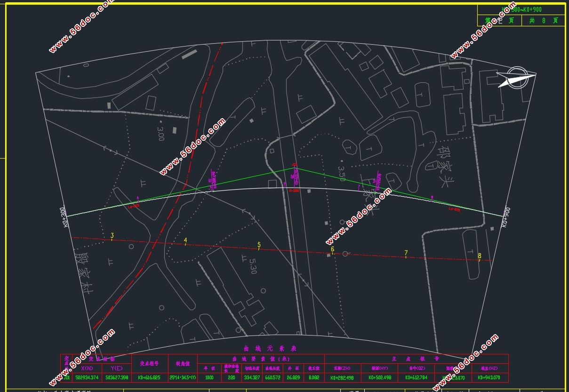Click the 'K0+300' station label on left edge
The height and width of the screenshot is (392, 569).
(65, 217)
